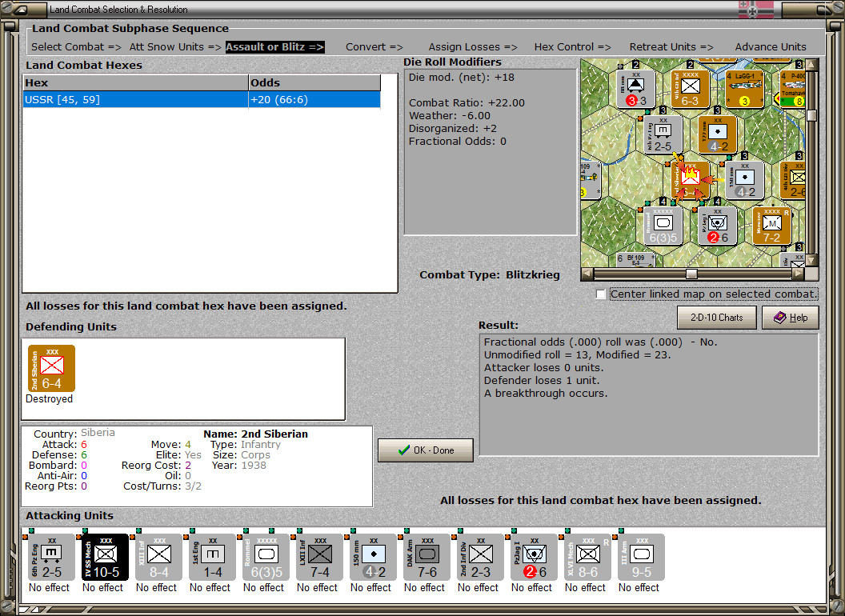The height and width of the screenshot is (616, 845).
Task: Click the Die mod. (net): +18 line
Action: (461, 77)
